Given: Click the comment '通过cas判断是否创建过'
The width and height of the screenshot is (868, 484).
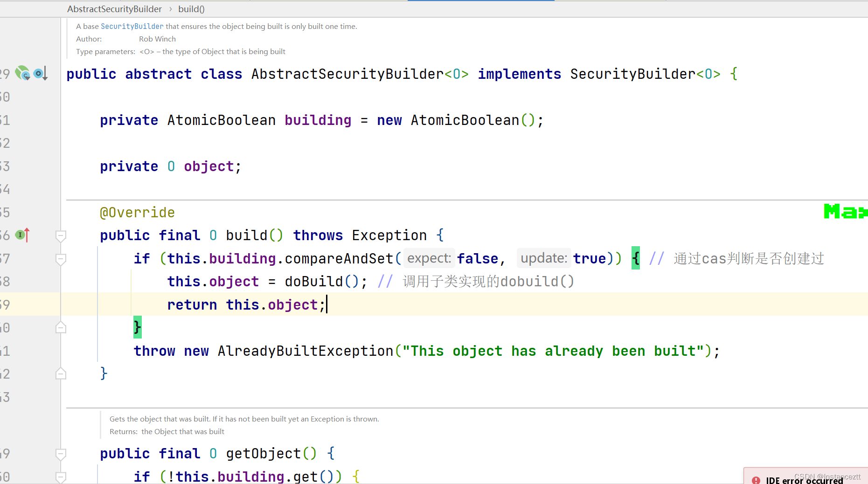Looking at the screenshot, I should (749, 258).
